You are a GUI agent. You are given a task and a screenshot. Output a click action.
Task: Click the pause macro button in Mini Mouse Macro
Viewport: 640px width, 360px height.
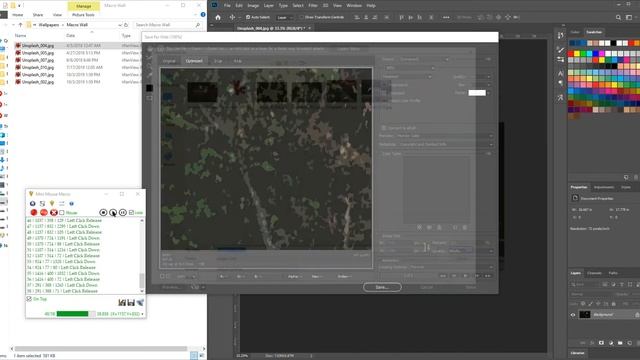122,212
